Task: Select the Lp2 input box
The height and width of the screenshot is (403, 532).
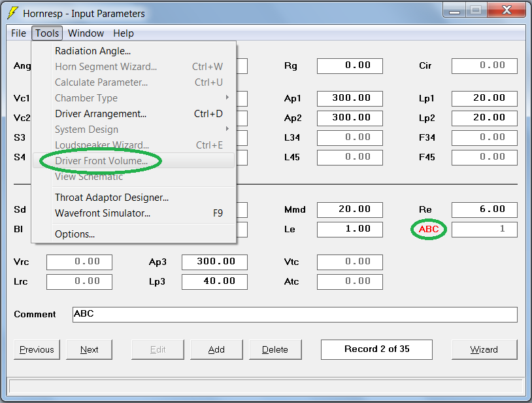Action: point(484,118)
